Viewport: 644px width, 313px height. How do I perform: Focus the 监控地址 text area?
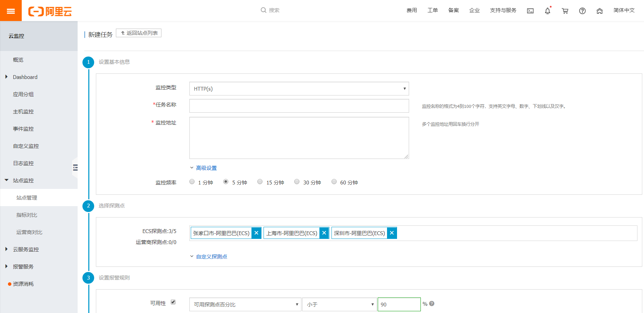(299, 138)
